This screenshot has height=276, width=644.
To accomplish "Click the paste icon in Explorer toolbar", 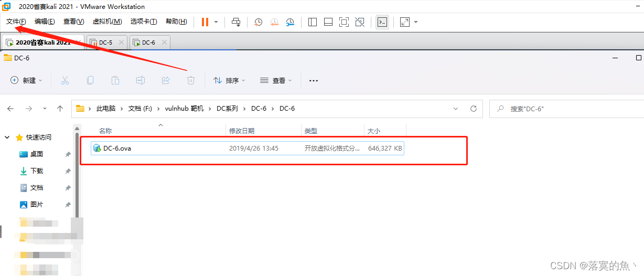I will coord(115,80).
